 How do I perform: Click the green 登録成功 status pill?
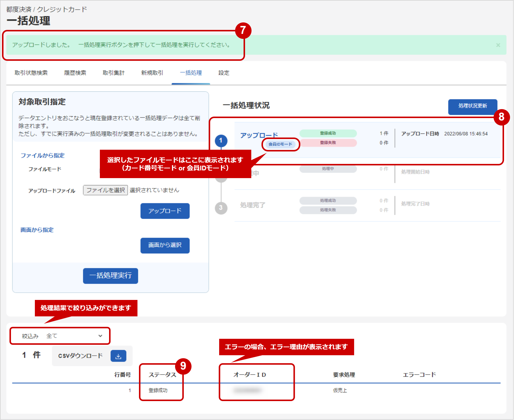click(328, 133)
